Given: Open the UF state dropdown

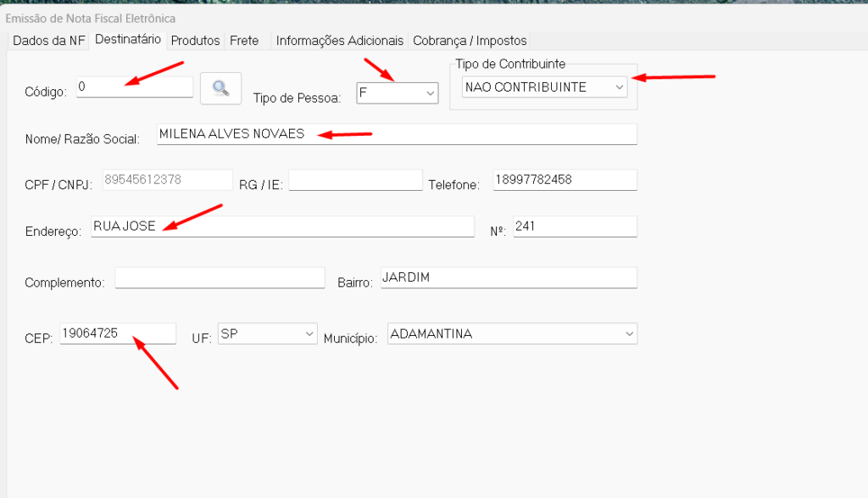Looking at the screenshot, I should [267, 334].
